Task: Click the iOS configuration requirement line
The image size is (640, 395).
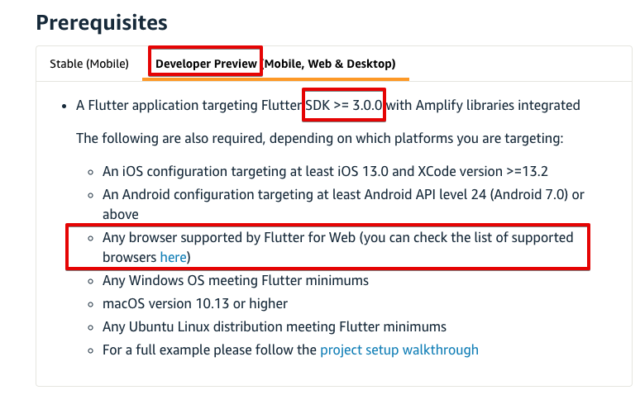Action: pyautogui.click(x=325, y=171)
